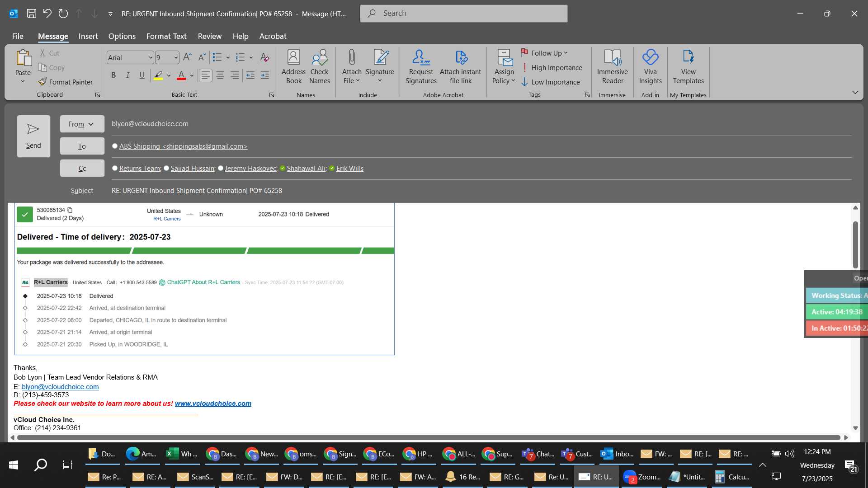Image resolution: width=868 pixels, height=488 pixels.
Task: Clear all formatting icon
Action: tap(265, 57)
